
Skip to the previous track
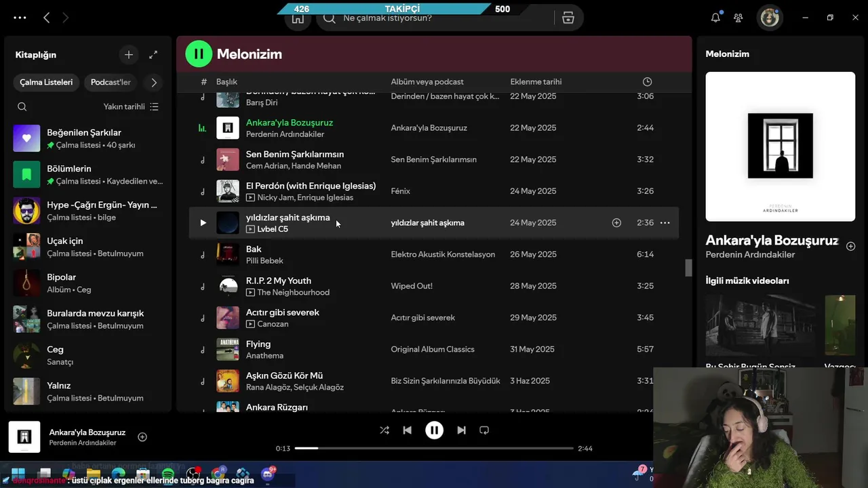[407, 430]
